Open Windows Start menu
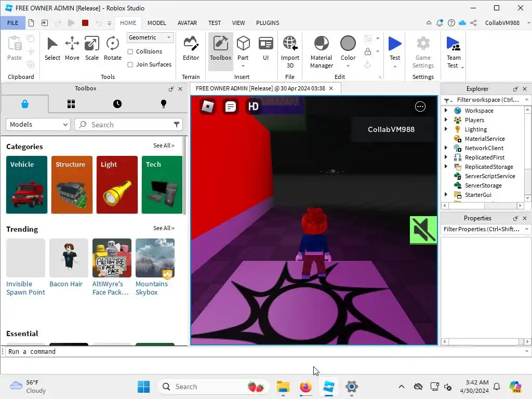532x399 pixels. [143, 387]
